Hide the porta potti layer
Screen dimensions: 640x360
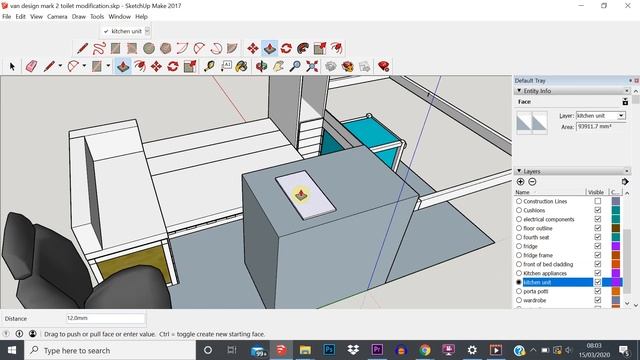598,291
